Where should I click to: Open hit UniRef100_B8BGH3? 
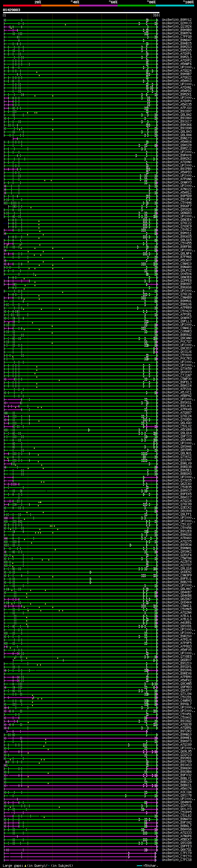(177, 474)
